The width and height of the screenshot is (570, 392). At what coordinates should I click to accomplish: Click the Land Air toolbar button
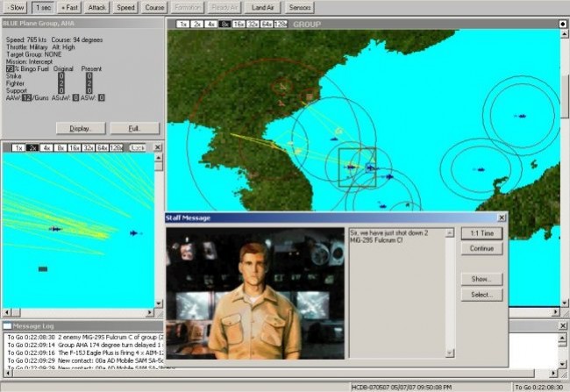[x=262, y=7]
